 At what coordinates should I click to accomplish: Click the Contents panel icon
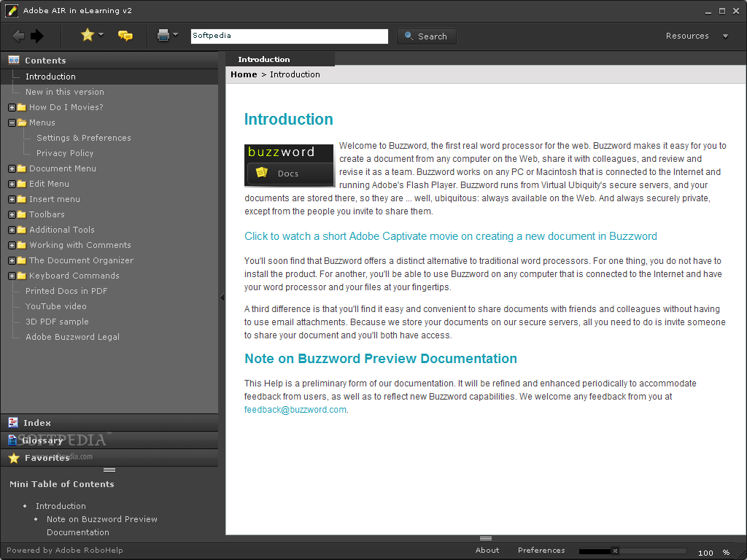[x=14, y=60]
